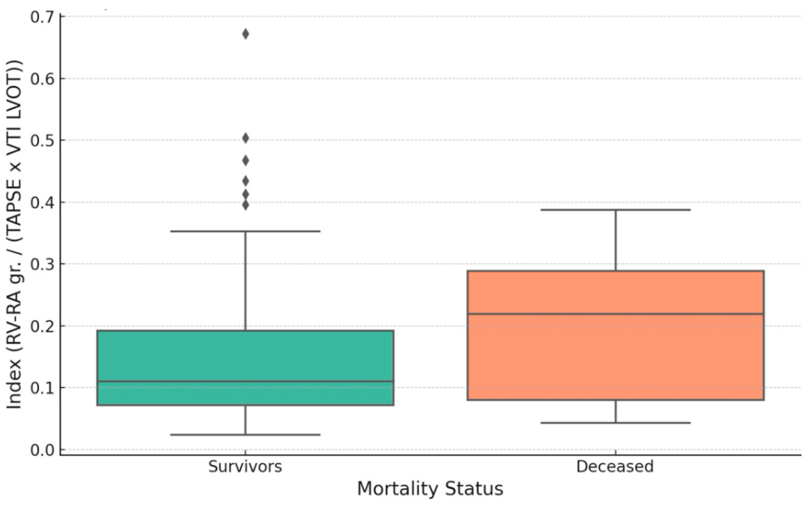
Task: Select the highest outlier diamond near 0.67
Action: click(246, 34)
